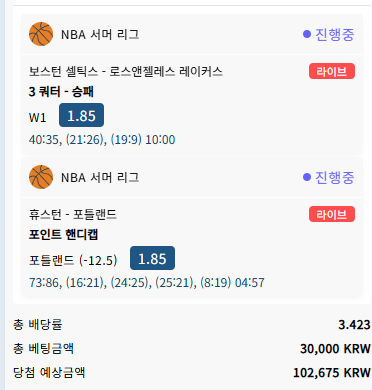Select the 1.85 odds for W1

81,115
